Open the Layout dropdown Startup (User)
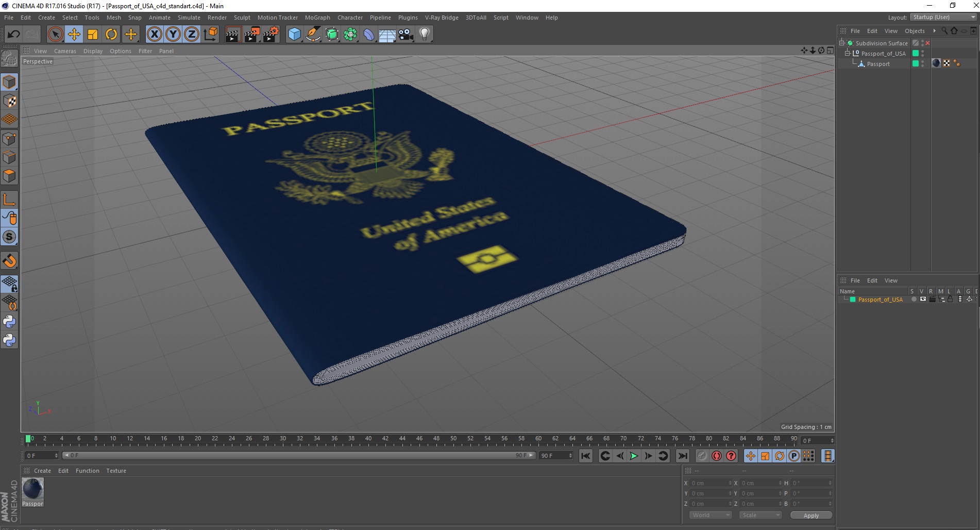The image size is (980, 530). 944,17
